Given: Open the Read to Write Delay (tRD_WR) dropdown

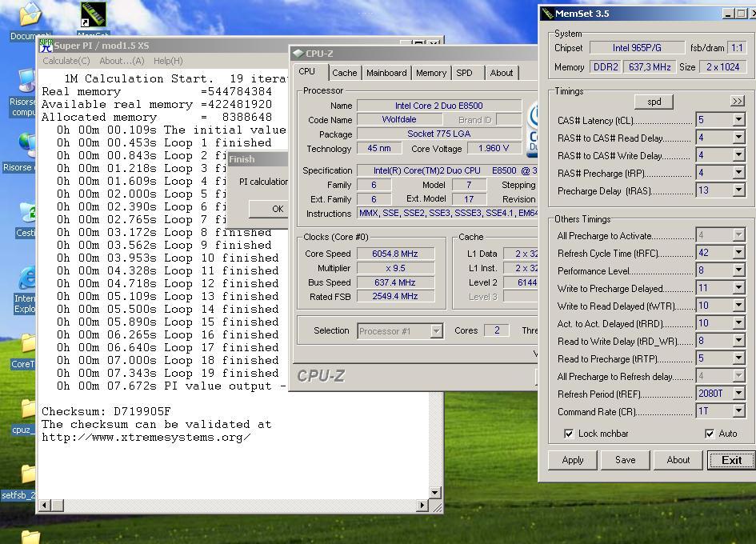Looking at the screenshot, I should click(x=738, y=341).
